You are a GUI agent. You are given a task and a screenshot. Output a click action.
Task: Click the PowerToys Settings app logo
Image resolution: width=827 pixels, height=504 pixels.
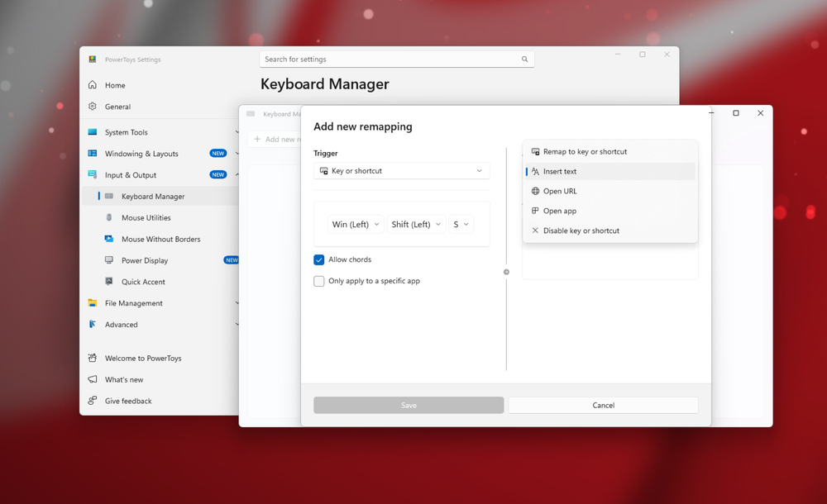[x=93, y=59]
